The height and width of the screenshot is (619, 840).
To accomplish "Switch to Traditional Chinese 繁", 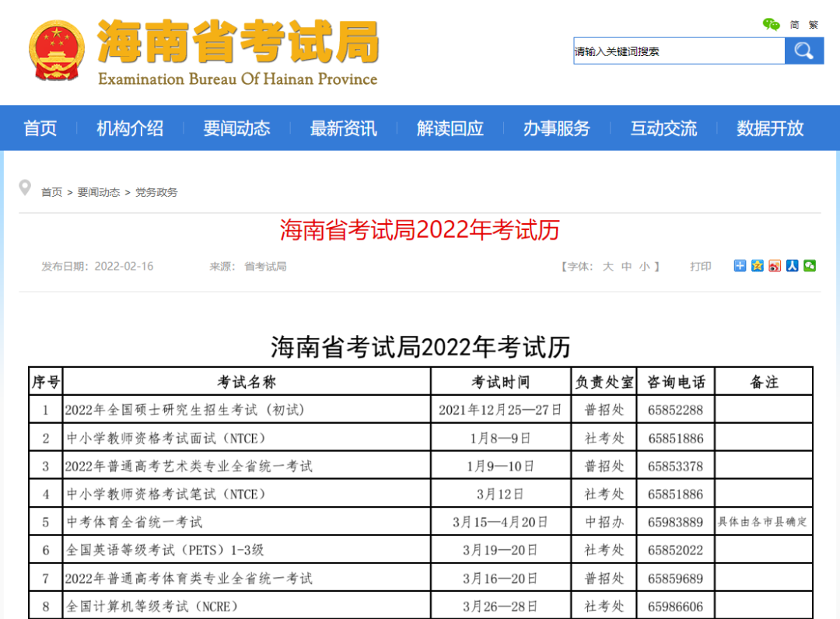I will coord(813,24).
